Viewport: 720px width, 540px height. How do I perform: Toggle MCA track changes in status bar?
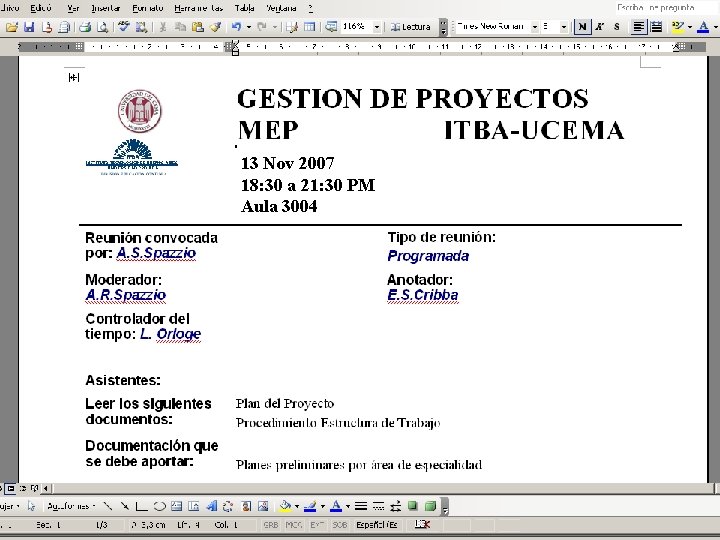click(294, 524)
